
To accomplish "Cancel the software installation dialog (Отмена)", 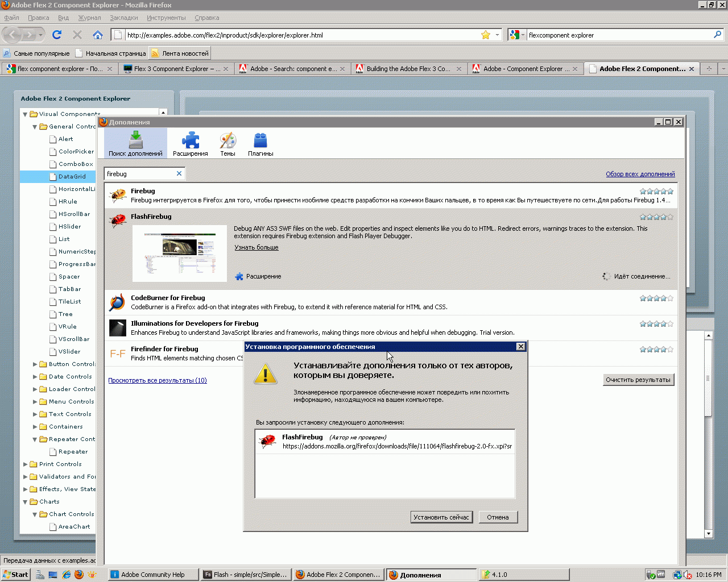I will [x=498, y=517].
